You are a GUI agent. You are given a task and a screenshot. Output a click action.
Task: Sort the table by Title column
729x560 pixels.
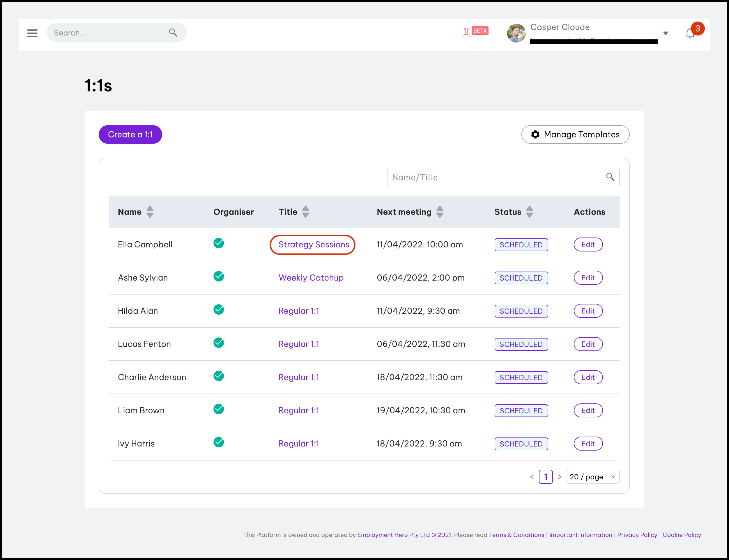click(305, 212)
